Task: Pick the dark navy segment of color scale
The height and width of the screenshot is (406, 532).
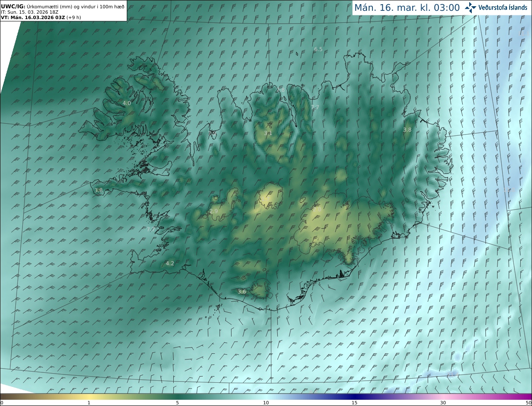Action: pos(355,396)
